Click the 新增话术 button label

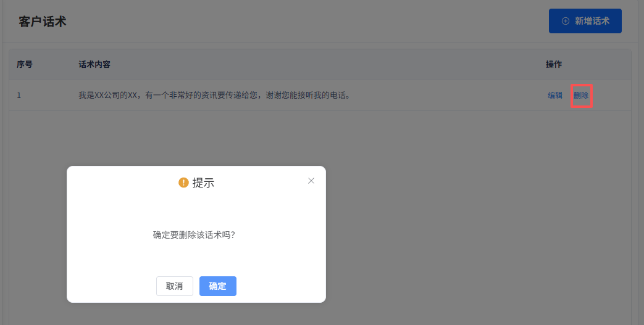coord(592,21)
